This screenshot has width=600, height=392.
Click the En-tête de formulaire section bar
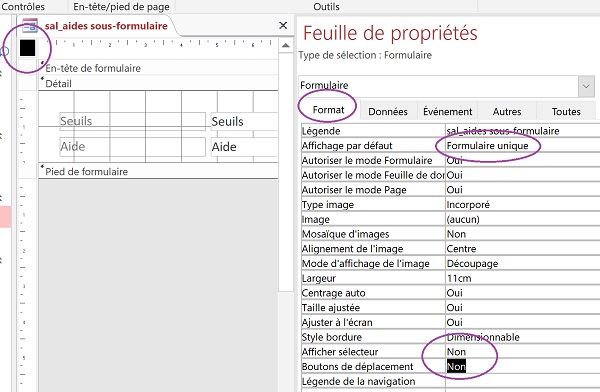(158, 68)
